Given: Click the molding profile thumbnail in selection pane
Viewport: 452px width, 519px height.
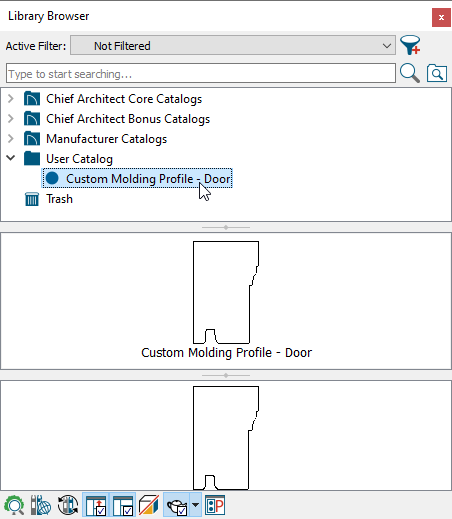Looking at the screenshot, I should pyautogui.click(x=226, y=292).
